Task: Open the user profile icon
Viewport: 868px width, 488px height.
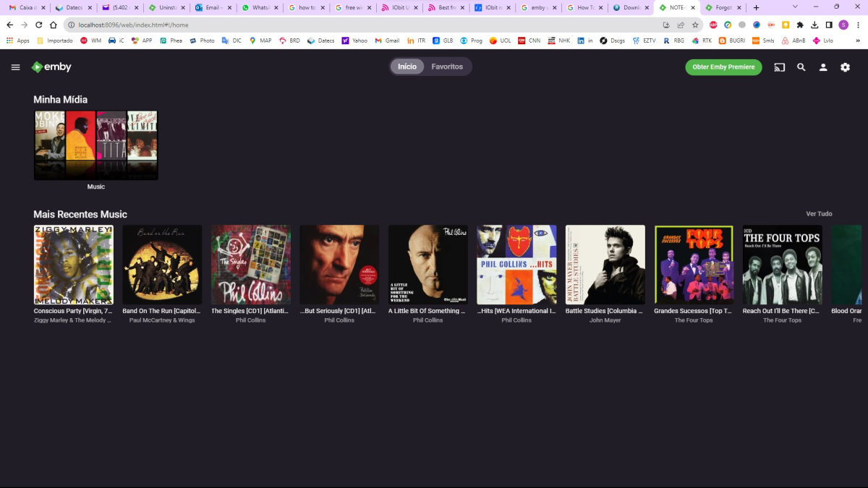Action: tap(823, 67)
